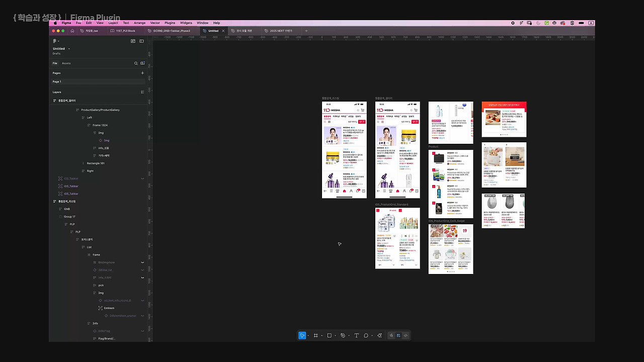The height and width of the screenshot is (362, 644).
Task: Open the Pen tools dropdown arrow
Action: point(349,336)
